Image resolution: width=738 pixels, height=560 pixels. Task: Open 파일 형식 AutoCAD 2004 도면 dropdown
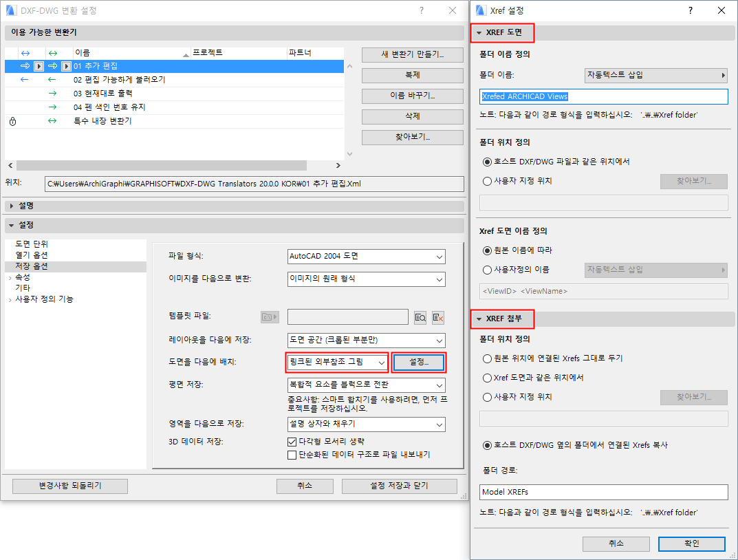click(366, 257)
